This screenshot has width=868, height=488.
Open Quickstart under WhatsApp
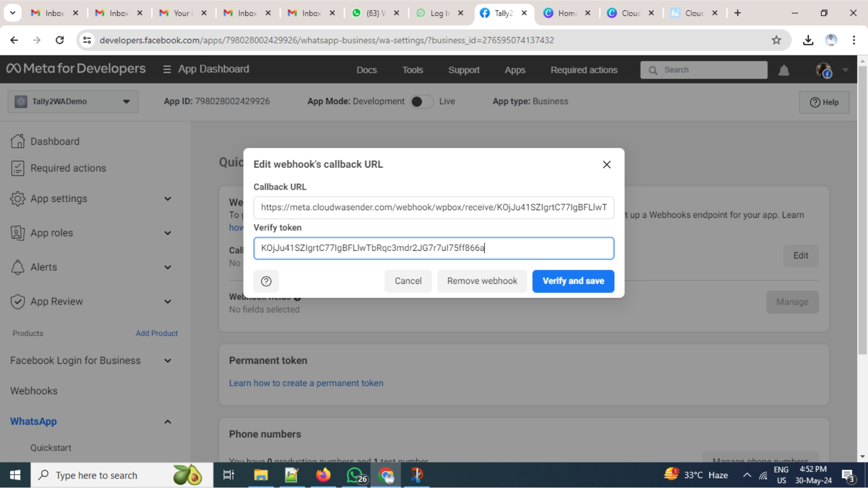coord(51,448)
